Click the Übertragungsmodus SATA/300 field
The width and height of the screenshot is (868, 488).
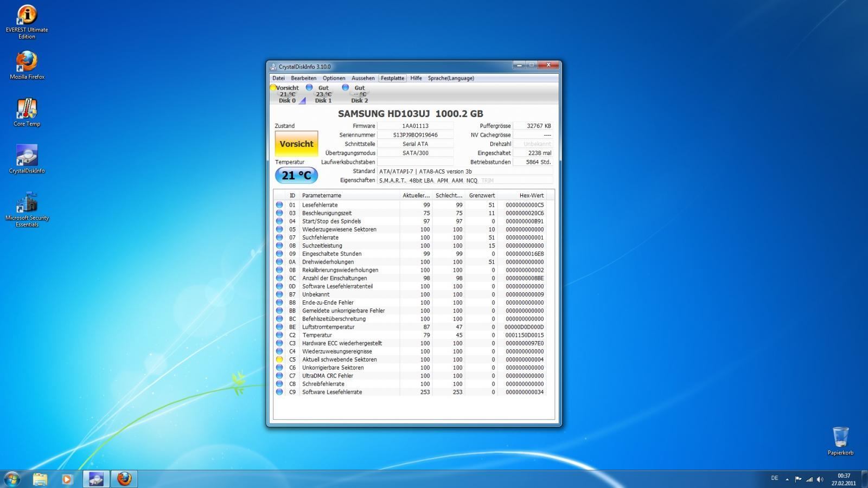pyautogui.click(x=415, y=153)
